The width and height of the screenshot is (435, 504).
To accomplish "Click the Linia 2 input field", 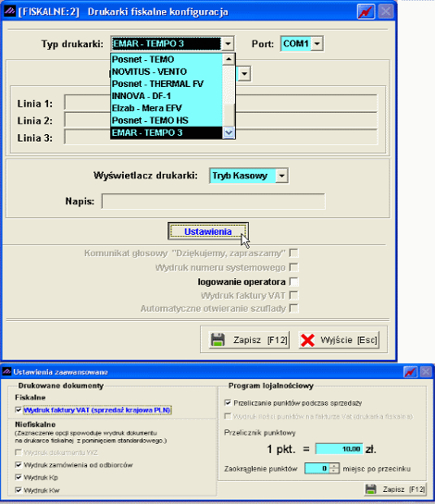I will pos(220,120).
